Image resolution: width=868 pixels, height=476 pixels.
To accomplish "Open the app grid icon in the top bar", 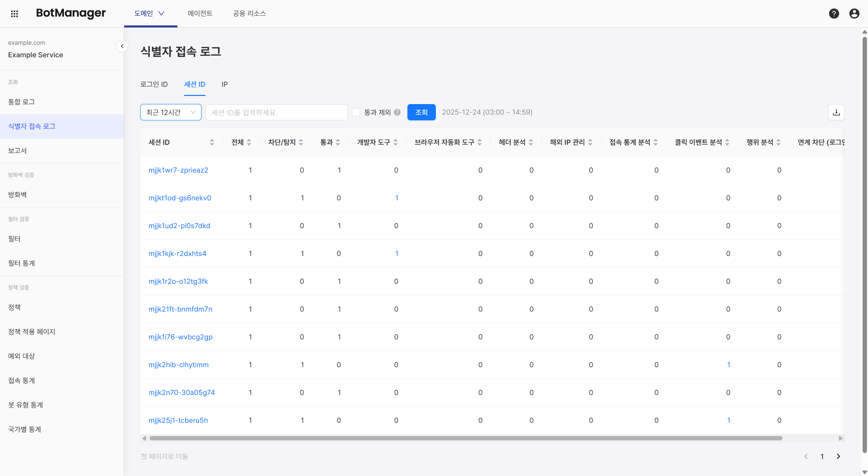I will [x=14, y=14].
